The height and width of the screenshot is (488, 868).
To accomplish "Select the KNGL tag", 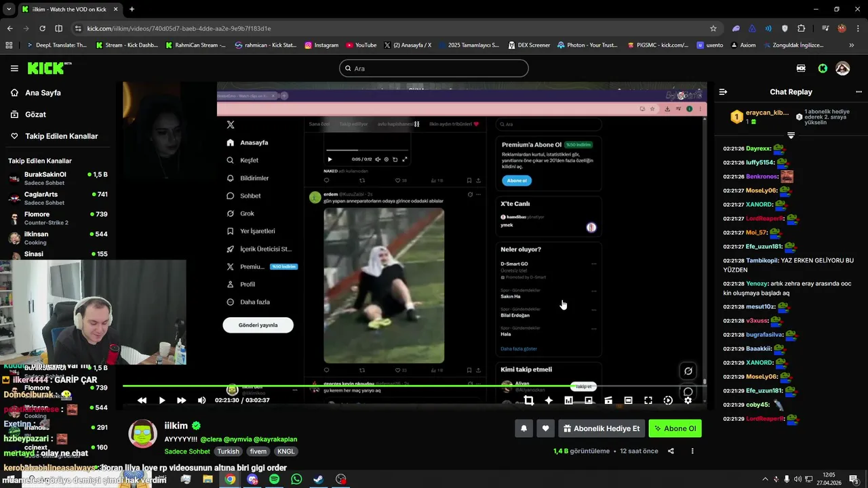I will (x=285, y=451).
